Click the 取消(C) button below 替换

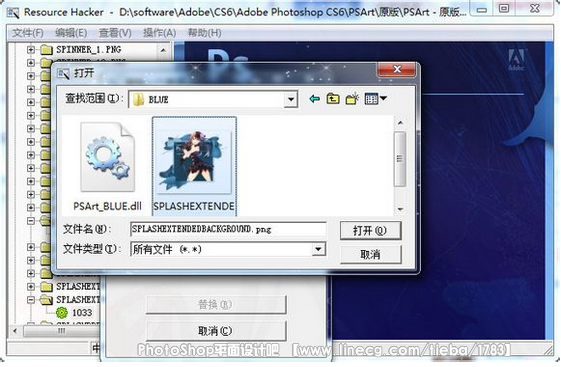click(x=216, y=331)
